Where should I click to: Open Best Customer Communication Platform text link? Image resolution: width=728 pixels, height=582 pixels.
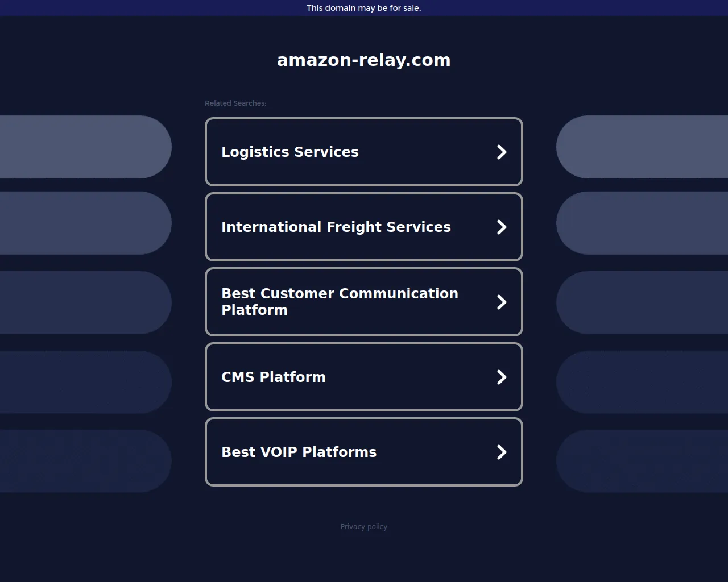[339, 302]
